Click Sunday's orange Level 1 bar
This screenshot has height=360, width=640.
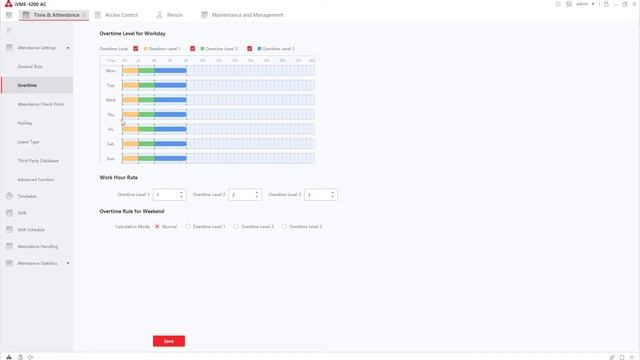point(130,158)
